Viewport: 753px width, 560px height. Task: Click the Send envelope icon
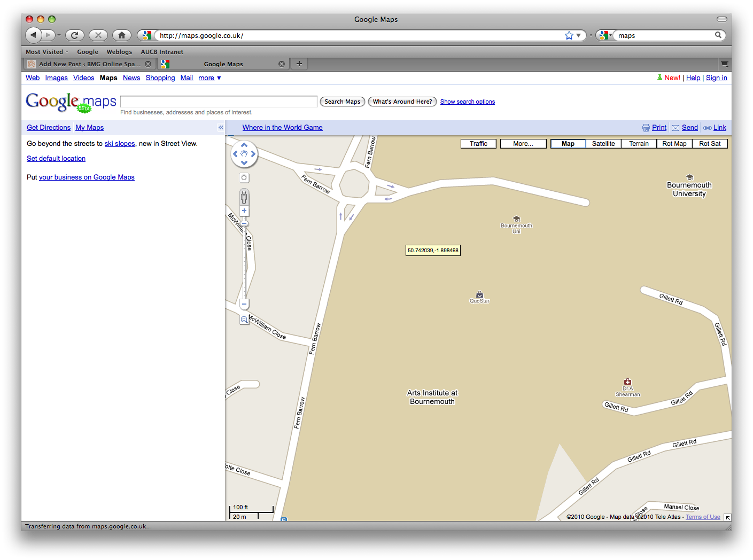click(x=676, y=128)
